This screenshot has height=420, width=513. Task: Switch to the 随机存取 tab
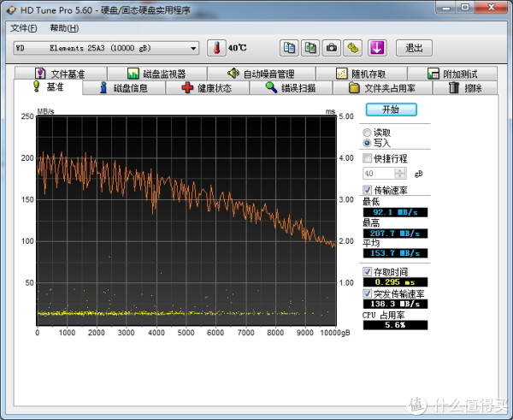(362, 74)
